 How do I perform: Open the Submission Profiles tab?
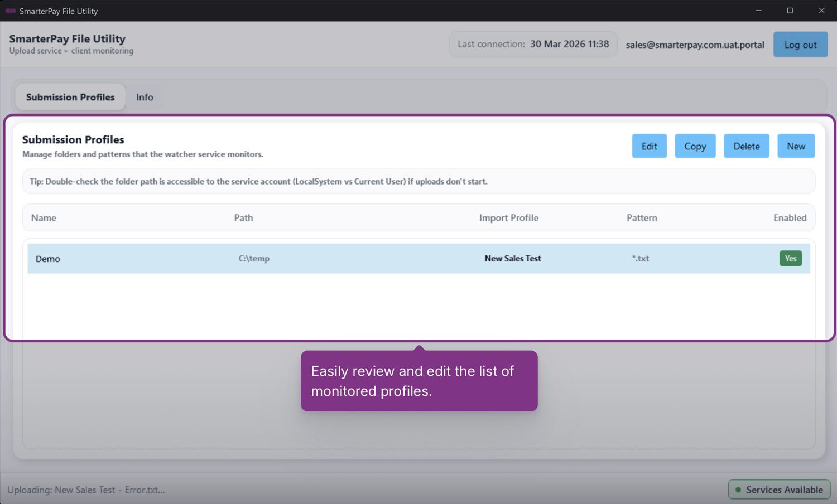pyautogui.click(x=70, y=97)
